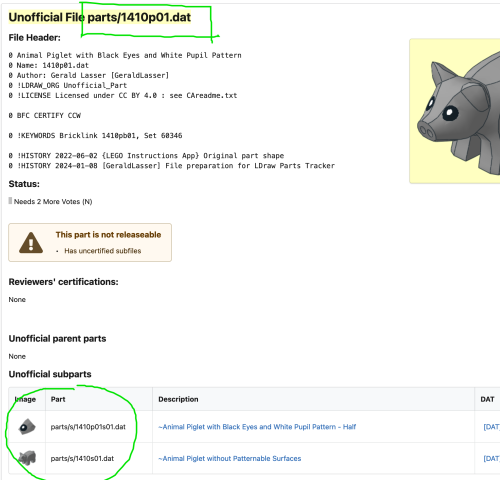This screenshot has width=500, height=480.
Task: Click the Unofficial File parts/1410p01.dat title
Action: (x=100, y=17)
